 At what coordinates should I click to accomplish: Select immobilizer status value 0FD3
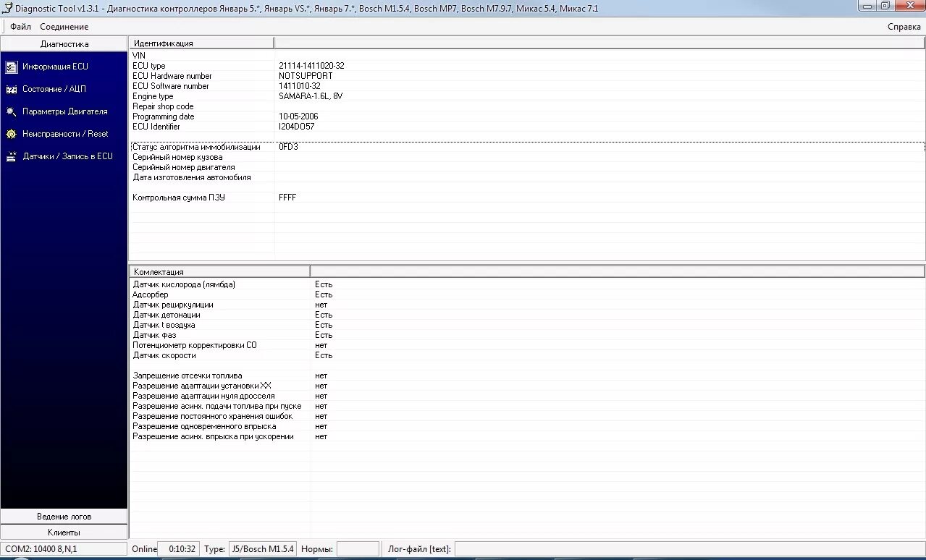288,147
